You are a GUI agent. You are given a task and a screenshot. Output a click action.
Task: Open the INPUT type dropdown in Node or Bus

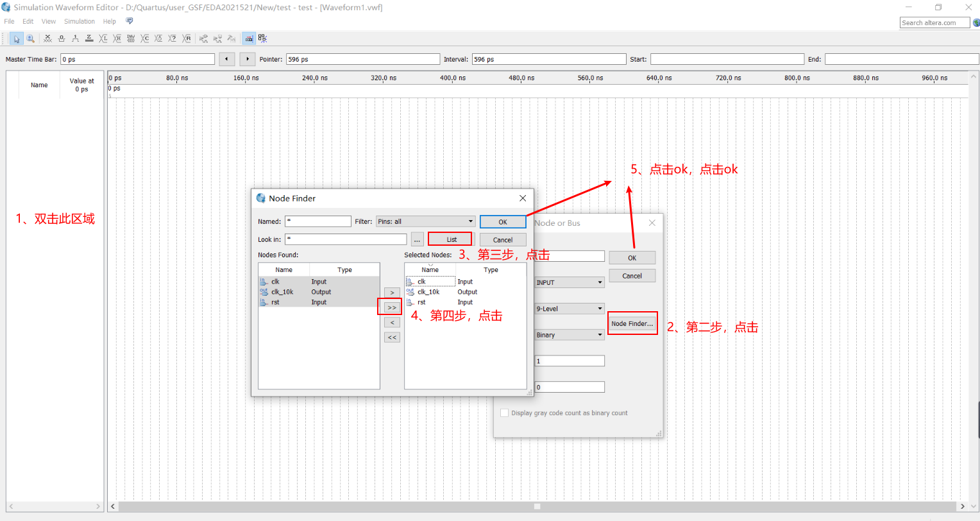(x=570, y=282)
